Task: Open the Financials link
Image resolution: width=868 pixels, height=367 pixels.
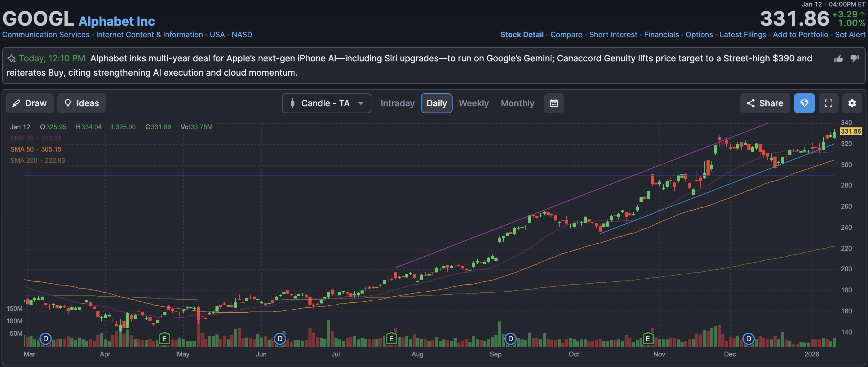Action: pos(661,35)
